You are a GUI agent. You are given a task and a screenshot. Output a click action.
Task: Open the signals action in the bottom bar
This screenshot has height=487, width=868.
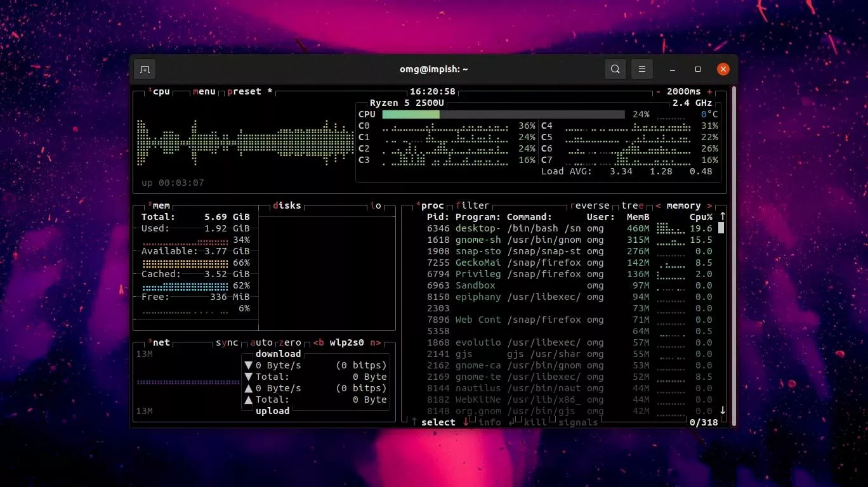577,422
